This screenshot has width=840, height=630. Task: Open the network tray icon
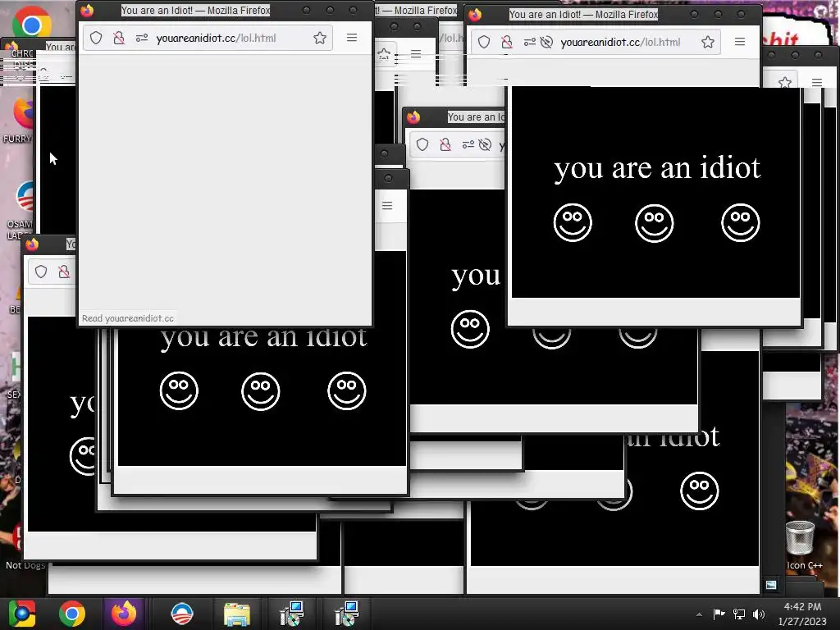739,614
